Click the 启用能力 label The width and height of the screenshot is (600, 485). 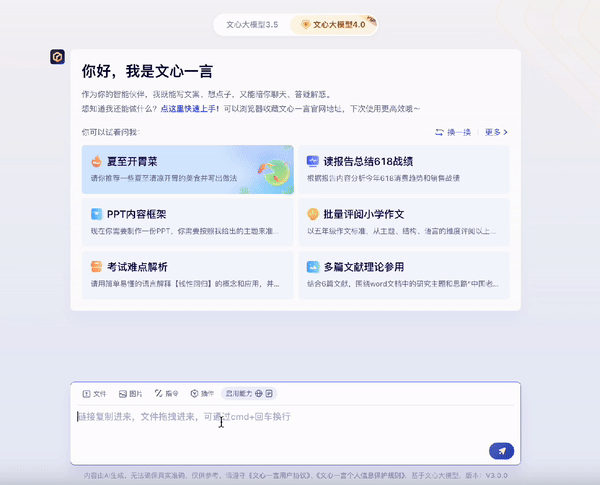coord(238,394)
